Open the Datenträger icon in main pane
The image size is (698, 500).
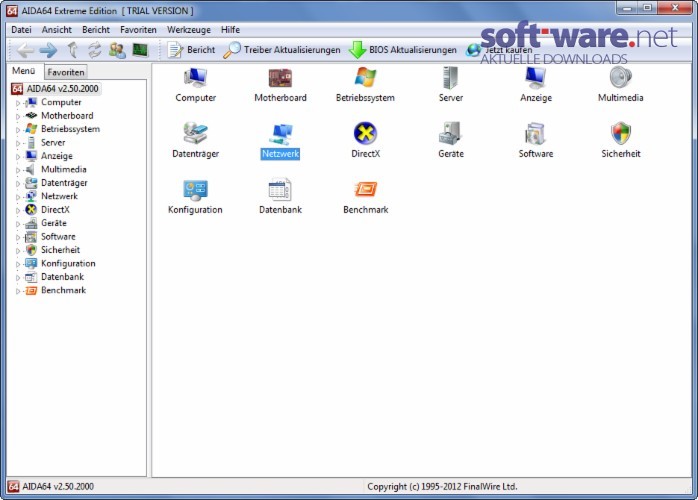tap(195, 134)
